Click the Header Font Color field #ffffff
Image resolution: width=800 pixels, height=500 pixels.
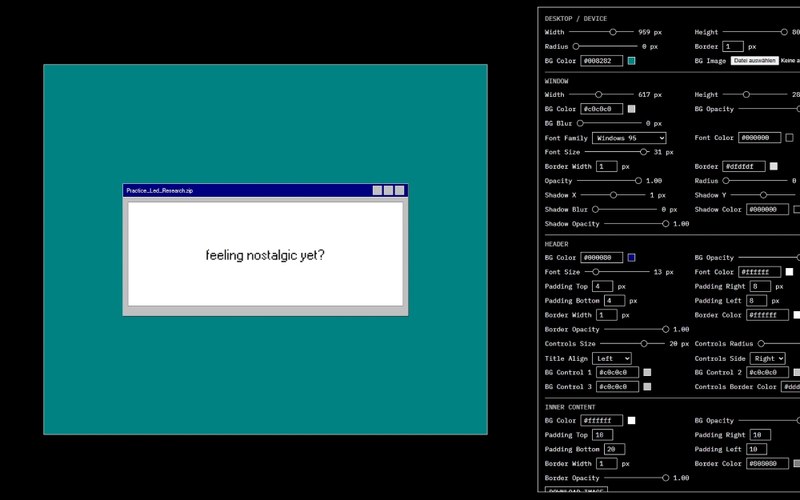[x=759, y=272]
